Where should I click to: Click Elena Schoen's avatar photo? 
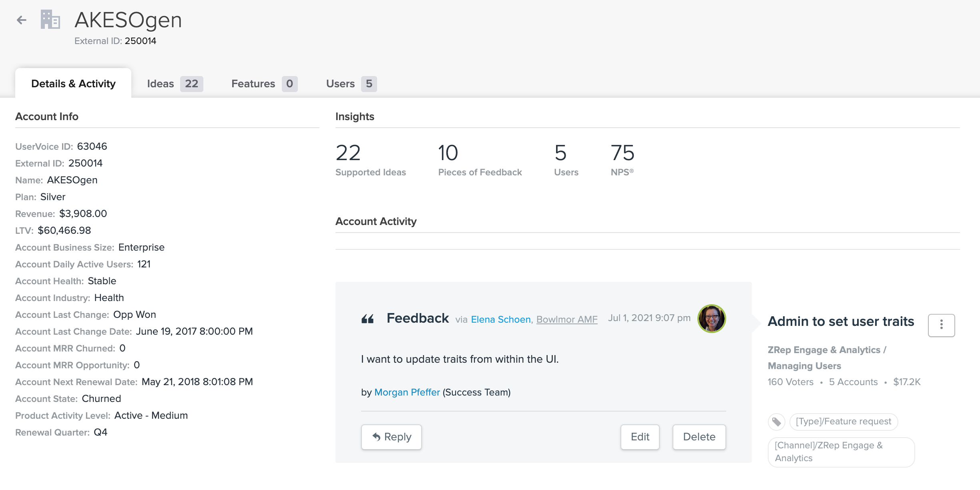pos(711,319)
